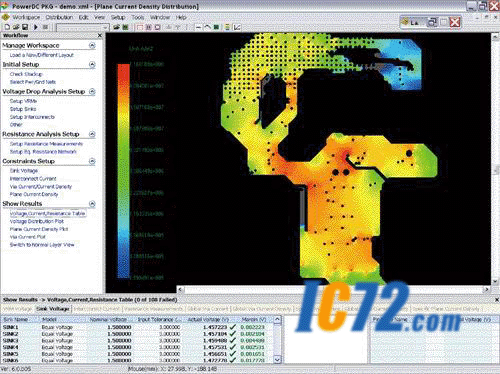Collapse the Initial Setup section
The height and width of the screenshot is (374, 500).
92,64
